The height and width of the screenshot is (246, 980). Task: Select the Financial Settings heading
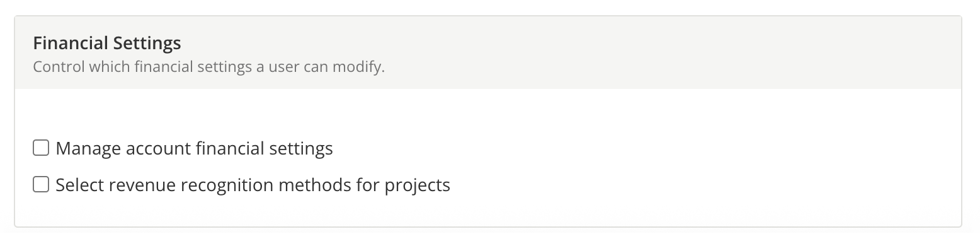pos(107,44)
